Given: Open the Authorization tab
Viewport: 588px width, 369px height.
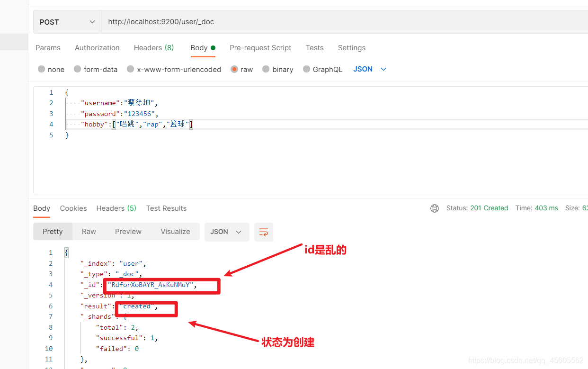Looking at the screenshot, I should (97, 48).
